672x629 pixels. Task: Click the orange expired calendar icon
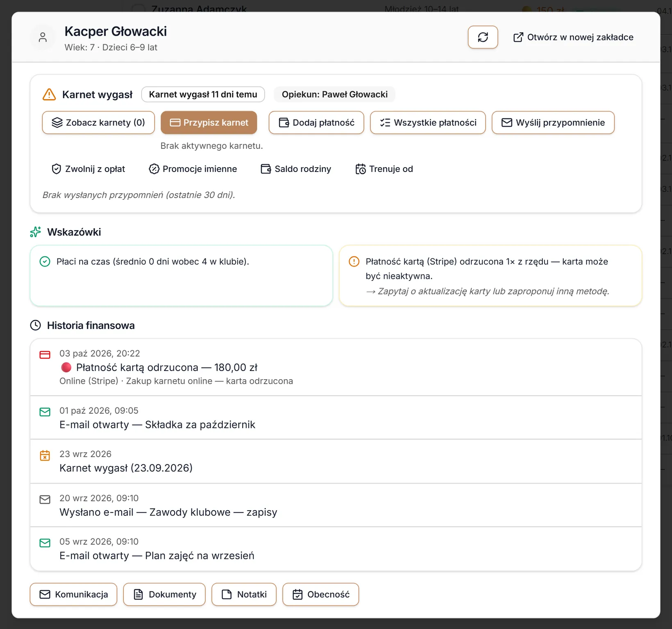[45, 455]
